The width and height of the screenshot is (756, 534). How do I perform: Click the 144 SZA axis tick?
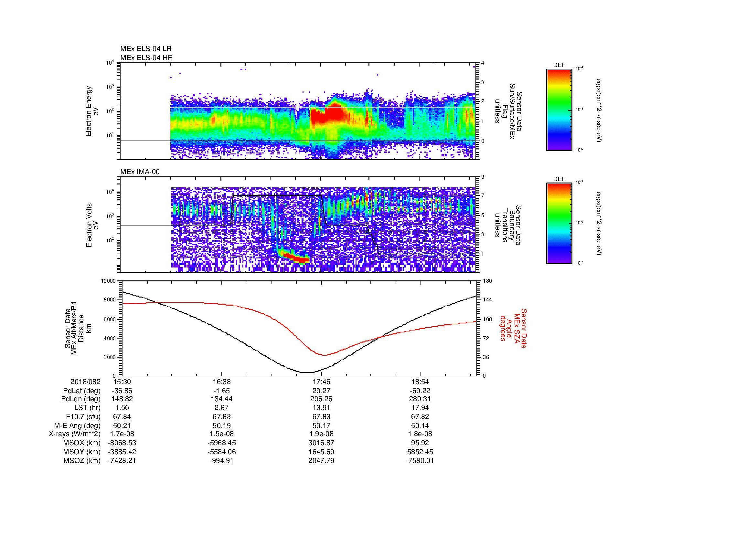[488, 300]
